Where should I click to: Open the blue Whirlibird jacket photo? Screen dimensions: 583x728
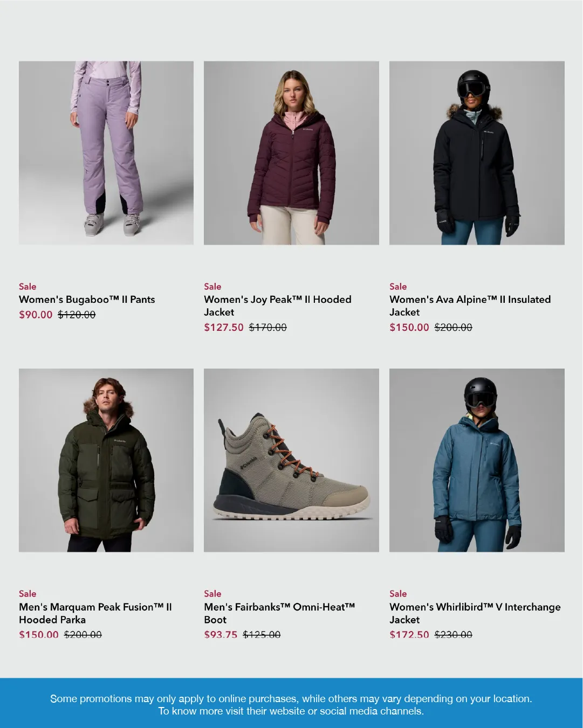477,460
